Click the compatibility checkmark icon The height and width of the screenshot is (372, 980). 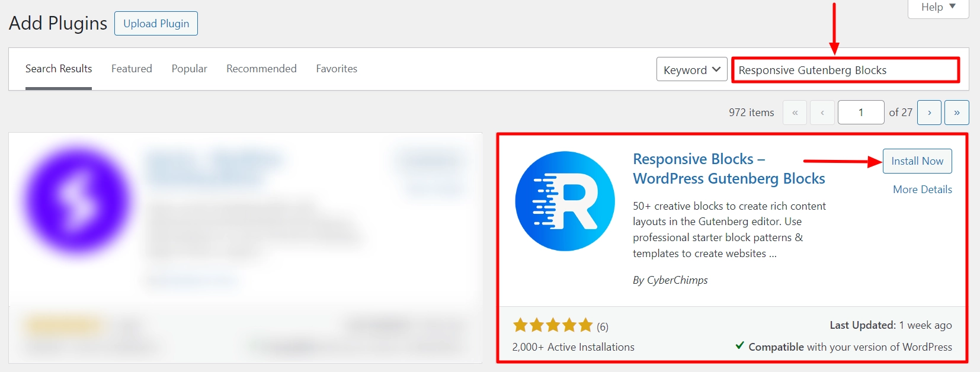(x=739, y=345)
